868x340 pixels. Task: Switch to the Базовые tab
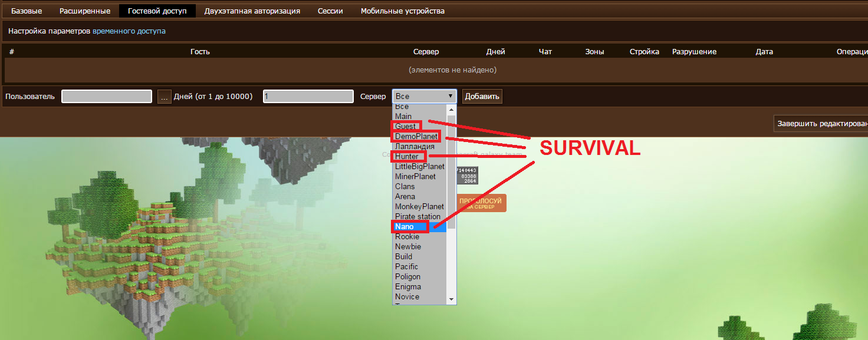tap(27, 11)
